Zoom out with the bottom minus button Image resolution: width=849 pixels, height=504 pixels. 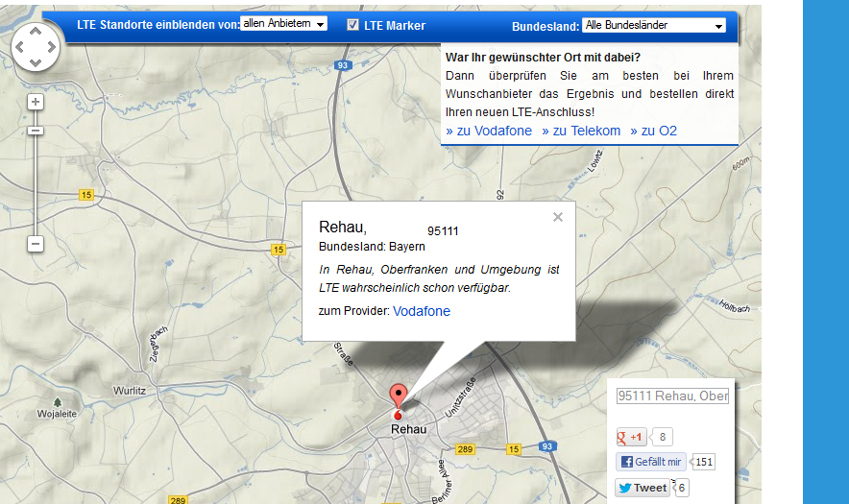(36, 244)
